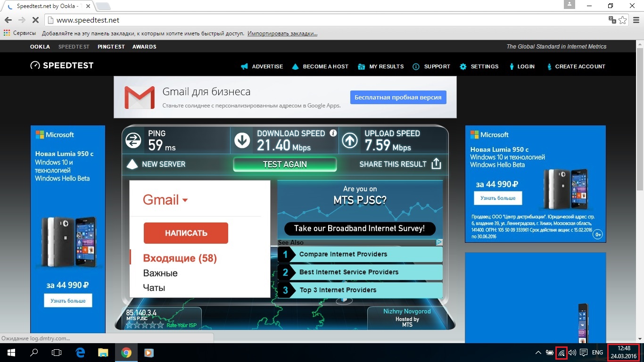Open Windows taskbar search
The width and height of the screenshot is (644, 362).
[34, 352]
